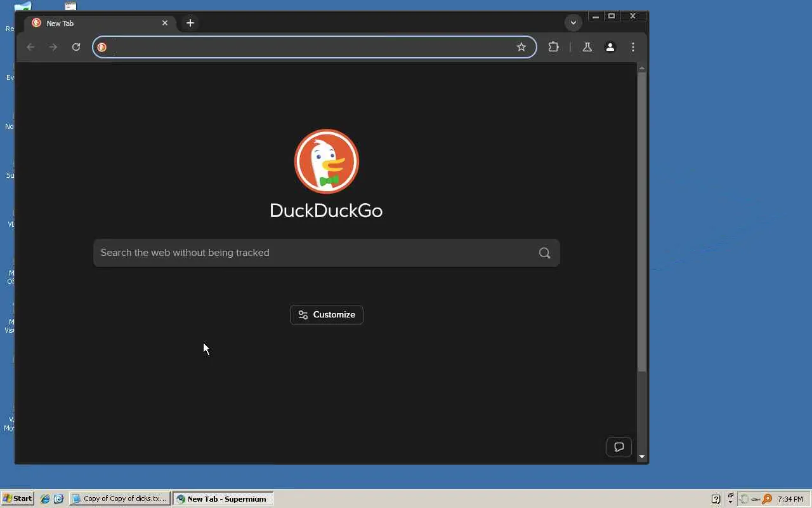Image resolution: width=812 pixels, height=508 pixels.
Task: Launch Internet Explorer from Quick Launch
Action: (45, 499)
